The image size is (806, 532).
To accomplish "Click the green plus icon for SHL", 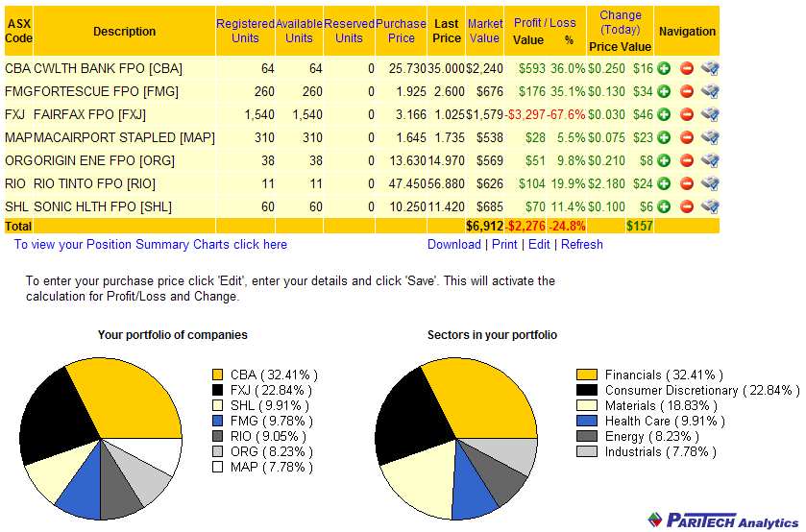I will (x=664, y=206).
